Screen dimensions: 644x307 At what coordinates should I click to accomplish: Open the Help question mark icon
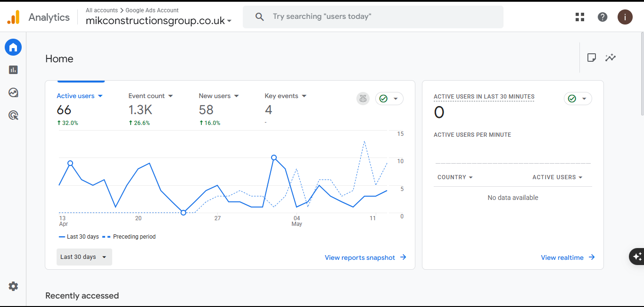pyautogui.click(x=603, y=17)
